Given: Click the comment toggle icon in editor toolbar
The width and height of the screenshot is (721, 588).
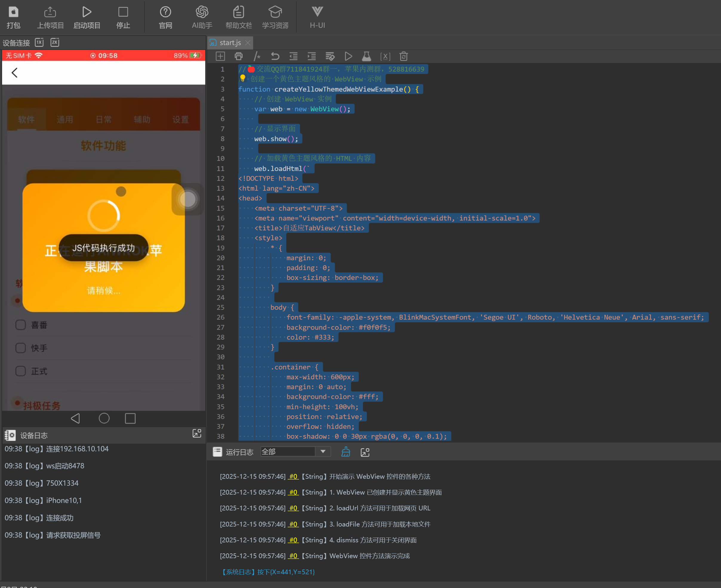Looking at the screenshot, I should tap(257, 56).
